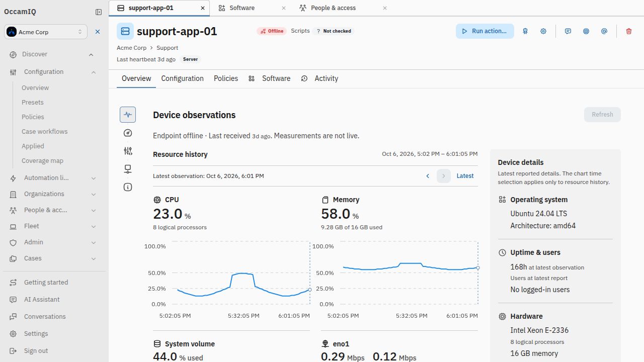Click the target icon in header
644x362 pixels.
[586, 31]
